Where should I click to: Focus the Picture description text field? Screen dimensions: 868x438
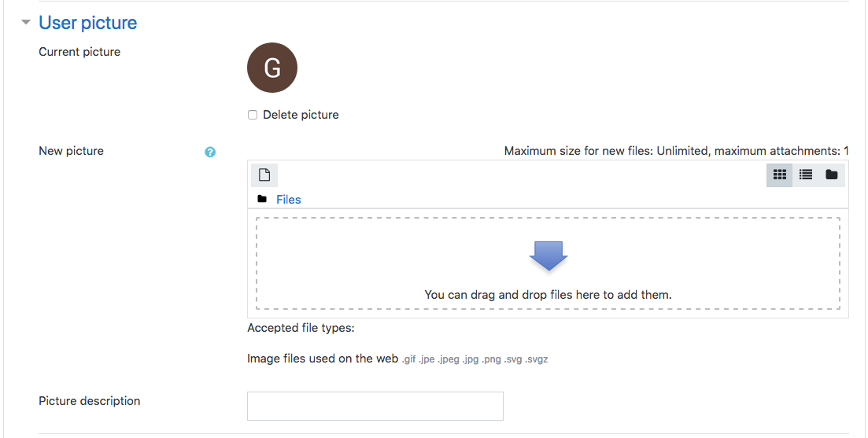375,406
